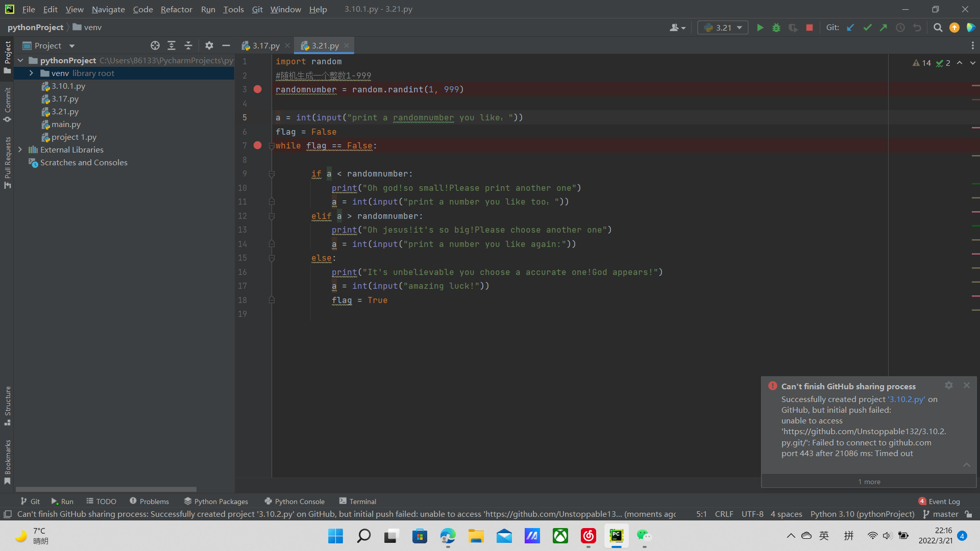Image resolution: width=980 pixels, height=551 pixels.
Task: Expand the External Libraries node
Action: coord(20,149)
